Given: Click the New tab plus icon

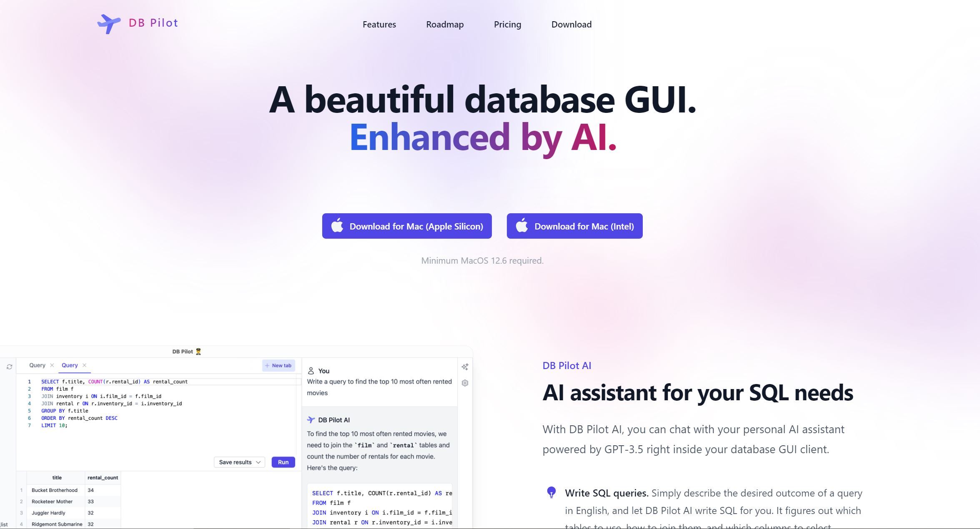Looking at the screenshot, I should [266, 365].
